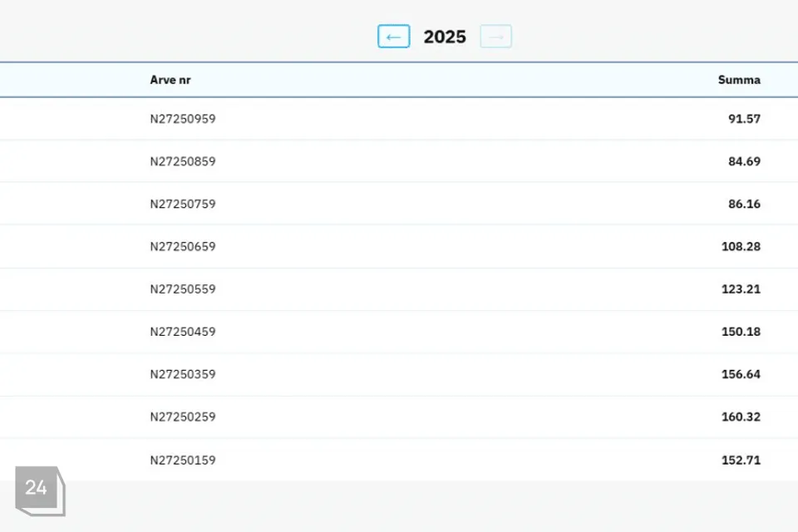Click the greyed-out next year arrow
The height and width of the screenshot is (532, 798).
point(495,37)
